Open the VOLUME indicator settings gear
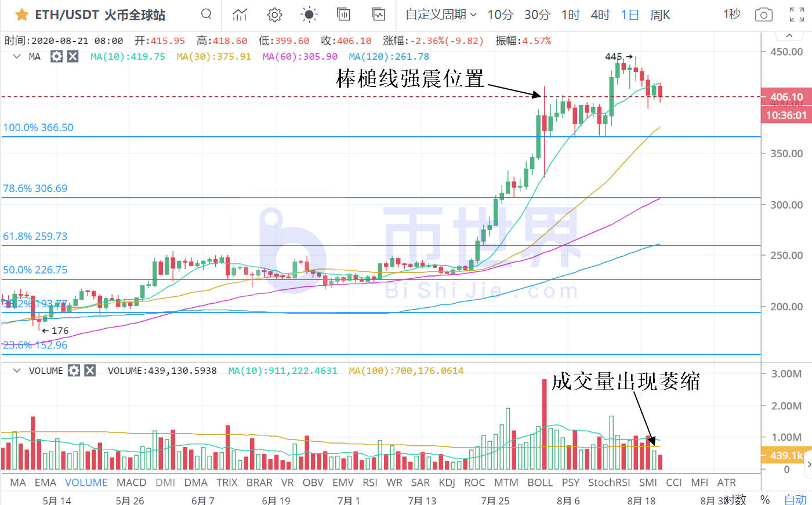Viewport: 812px width, 505px height. (73, 370)
